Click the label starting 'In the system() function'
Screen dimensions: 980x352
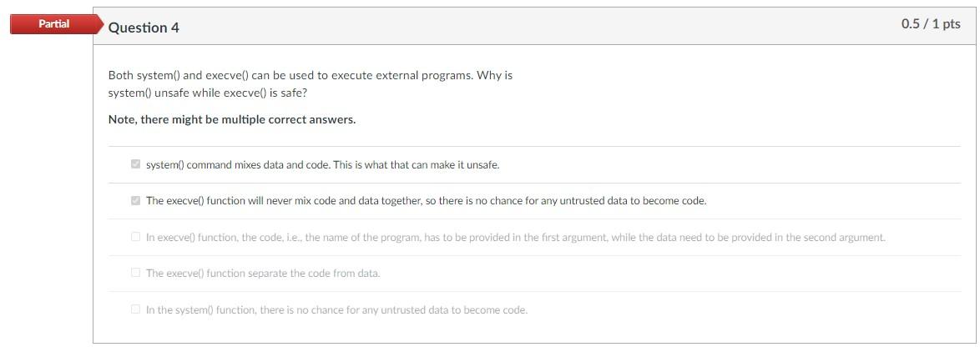(x=336, y=310)
